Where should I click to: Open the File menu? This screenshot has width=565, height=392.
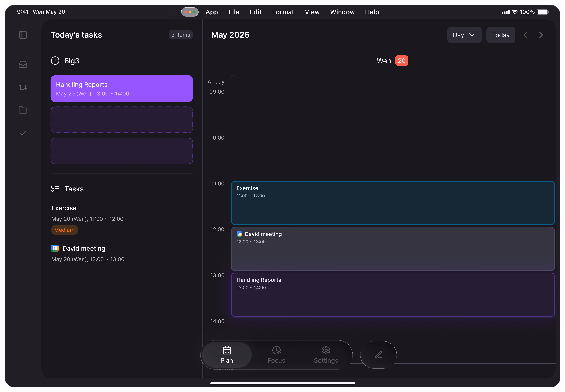click(234, 12)
